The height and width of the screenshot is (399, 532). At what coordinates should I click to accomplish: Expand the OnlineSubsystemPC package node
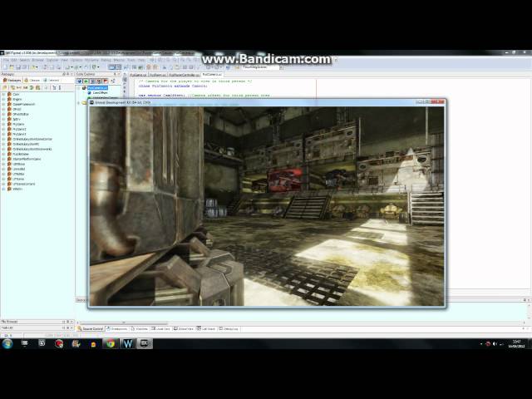click(3, 144)
